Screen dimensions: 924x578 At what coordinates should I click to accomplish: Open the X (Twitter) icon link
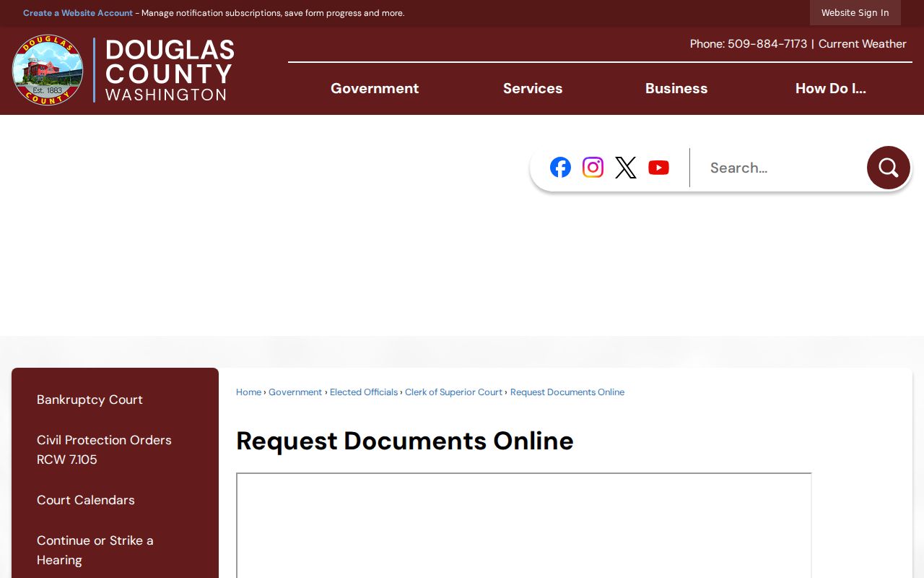click(x=626, y=168)
